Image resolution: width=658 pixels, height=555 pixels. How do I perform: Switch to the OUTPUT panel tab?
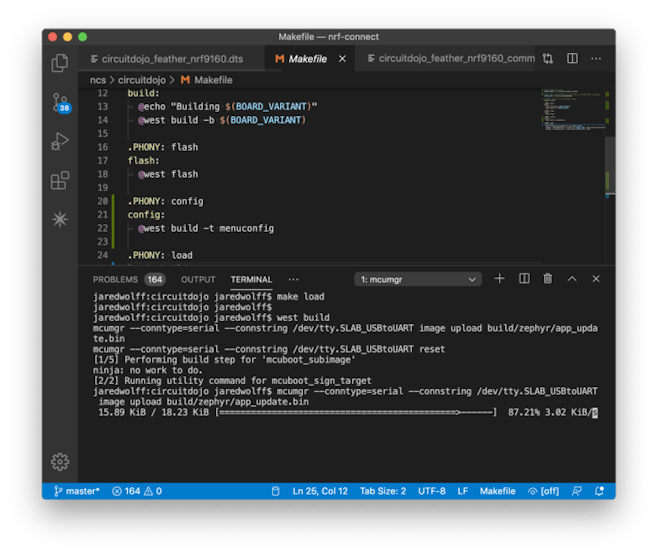[x=198, y=279]
